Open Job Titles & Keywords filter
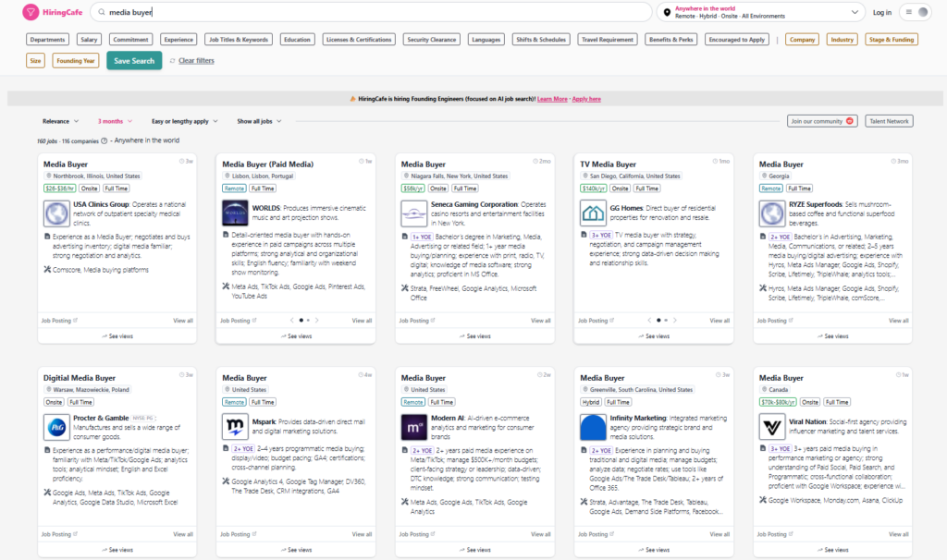The width and height of the screenshot is (947, 560). tap(239, 39)
